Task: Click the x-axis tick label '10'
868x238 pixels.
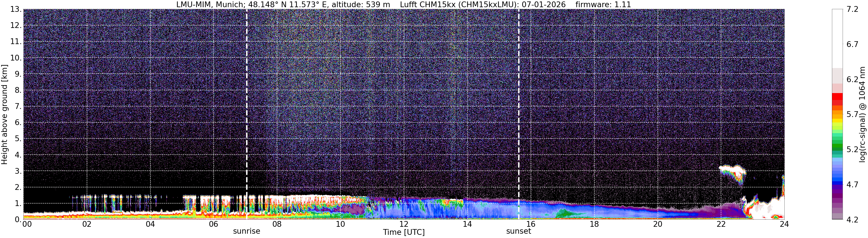Action: tap(340, 224)
